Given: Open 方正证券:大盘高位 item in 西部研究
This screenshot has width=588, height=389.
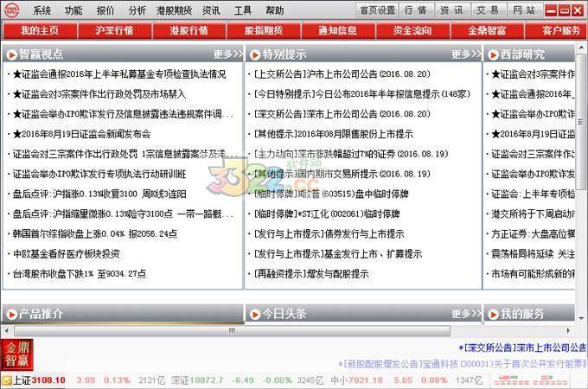Looking at the screenshot, I should pos(533,234).
